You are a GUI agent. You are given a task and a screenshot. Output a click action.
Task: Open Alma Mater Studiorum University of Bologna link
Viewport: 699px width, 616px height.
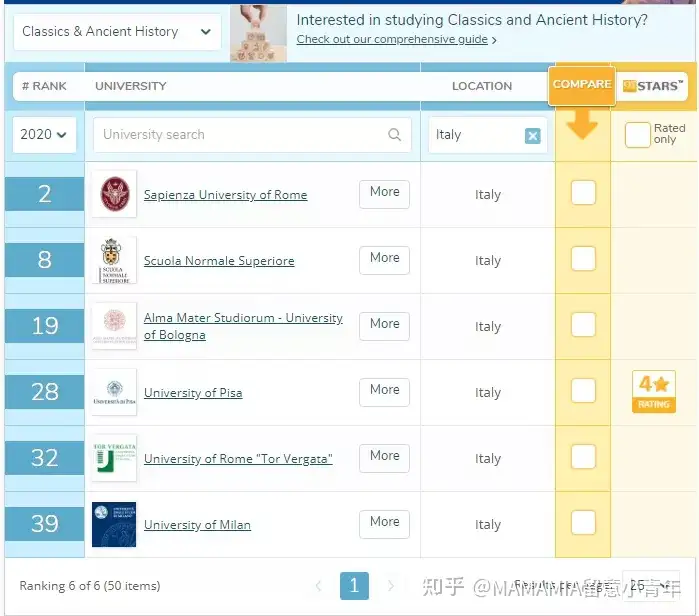coord(243,326)
